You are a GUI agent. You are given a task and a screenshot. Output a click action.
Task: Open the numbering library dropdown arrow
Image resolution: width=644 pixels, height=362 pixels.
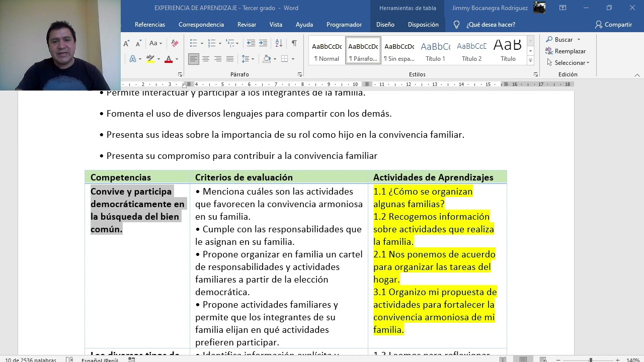pyautogui.click(x=220, y=44)
